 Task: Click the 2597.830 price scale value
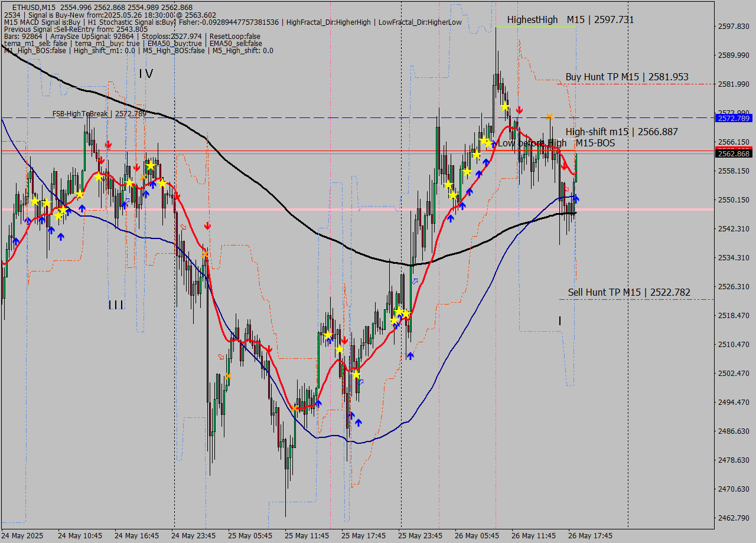(x=732, y=27)
